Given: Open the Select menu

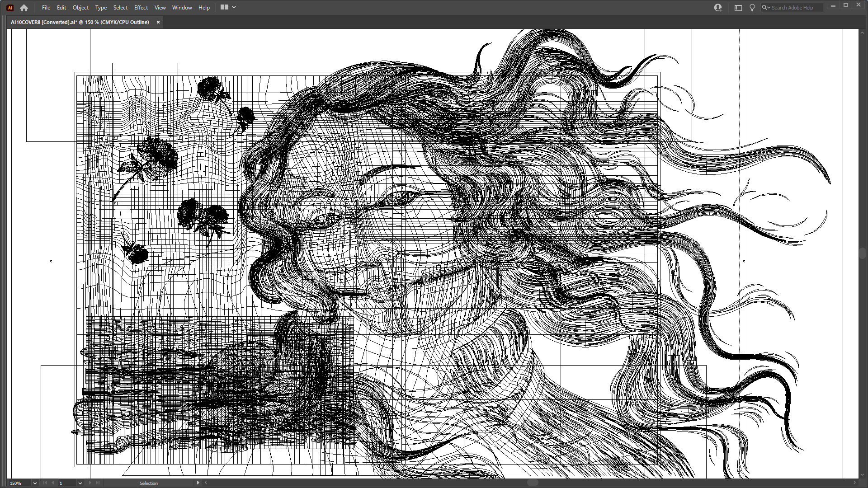Looking at the screenshot, I should tap(120, 8).
